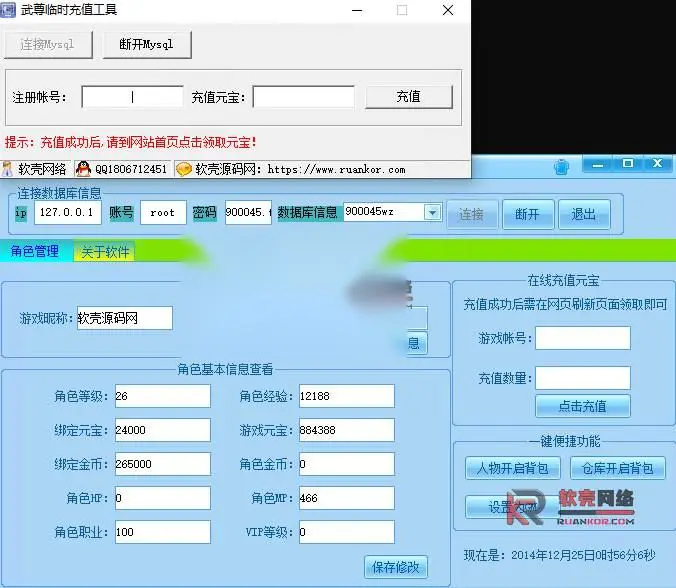Close the blue management window

pyautogui.click(x=657, y=164)
